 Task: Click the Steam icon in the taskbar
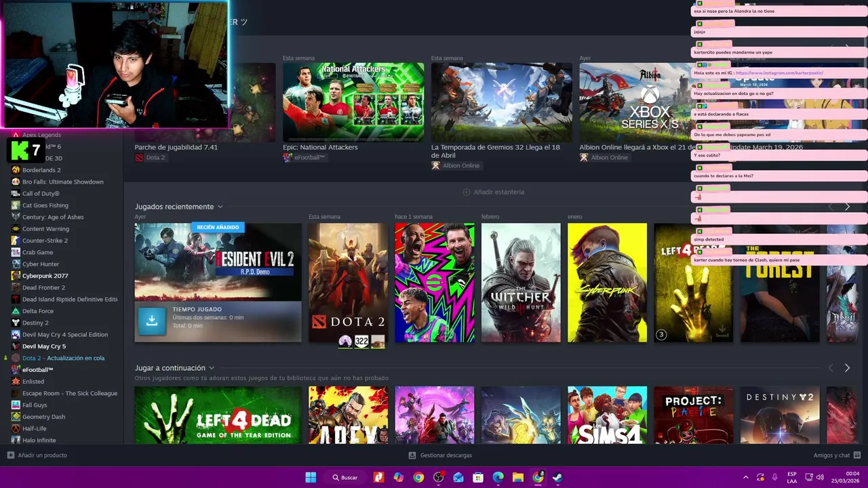click(557, 477)
